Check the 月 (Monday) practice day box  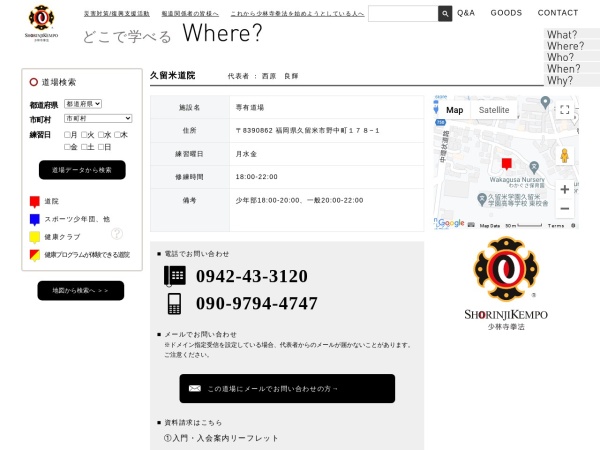(x=67, y=135)
